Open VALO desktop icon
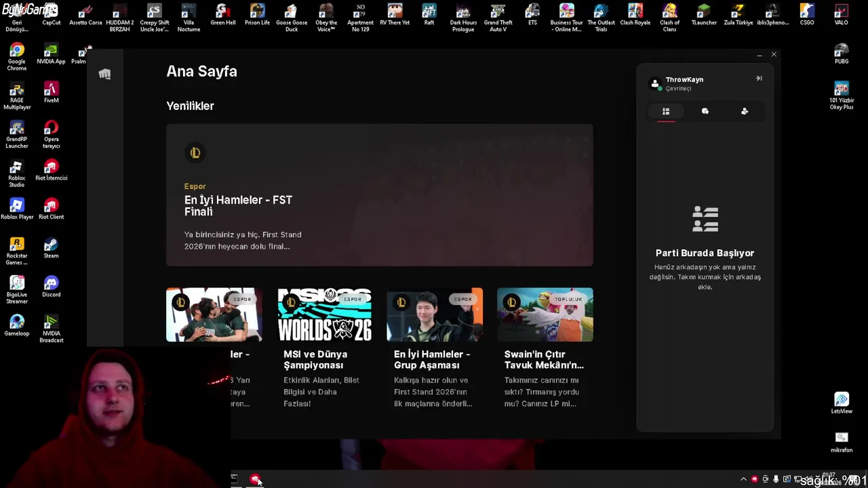Screen dimensions: 868x488 841,15
